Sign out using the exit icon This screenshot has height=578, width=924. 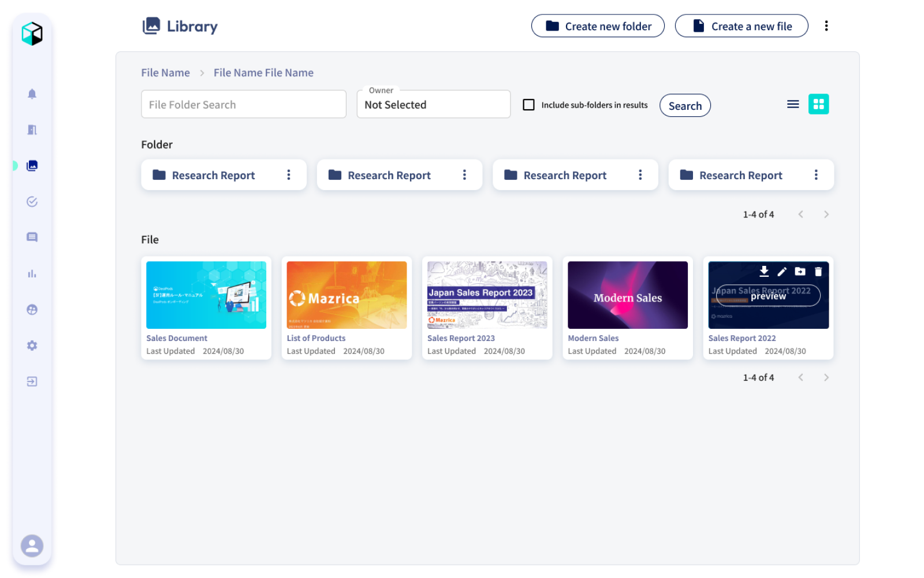pos(32,381)
